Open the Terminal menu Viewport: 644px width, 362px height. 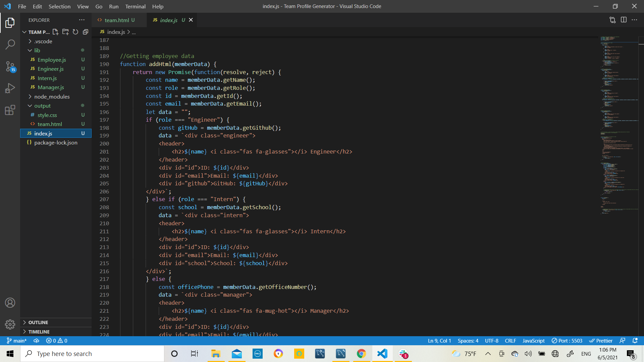135,6
